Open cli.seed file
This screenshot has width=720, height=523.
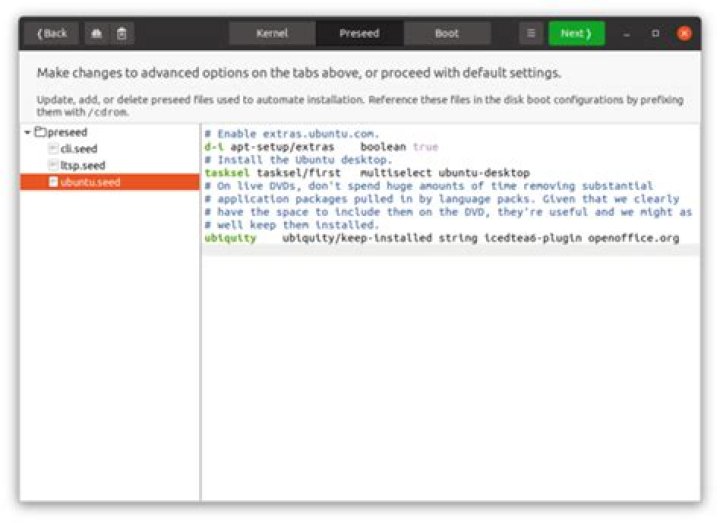(79, 149)
